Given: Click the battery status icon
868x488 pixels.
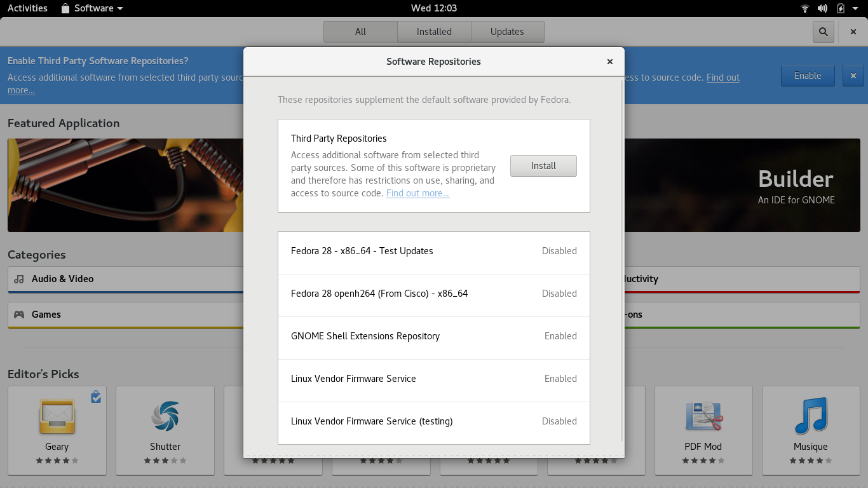Looking at the screenshot, I should (841, 8).
